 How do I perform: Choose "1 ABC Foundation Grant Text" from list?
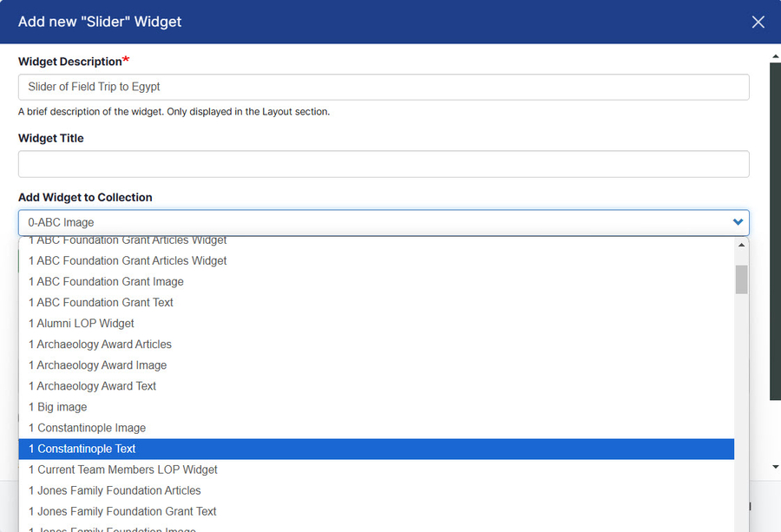tap(101, 302)
